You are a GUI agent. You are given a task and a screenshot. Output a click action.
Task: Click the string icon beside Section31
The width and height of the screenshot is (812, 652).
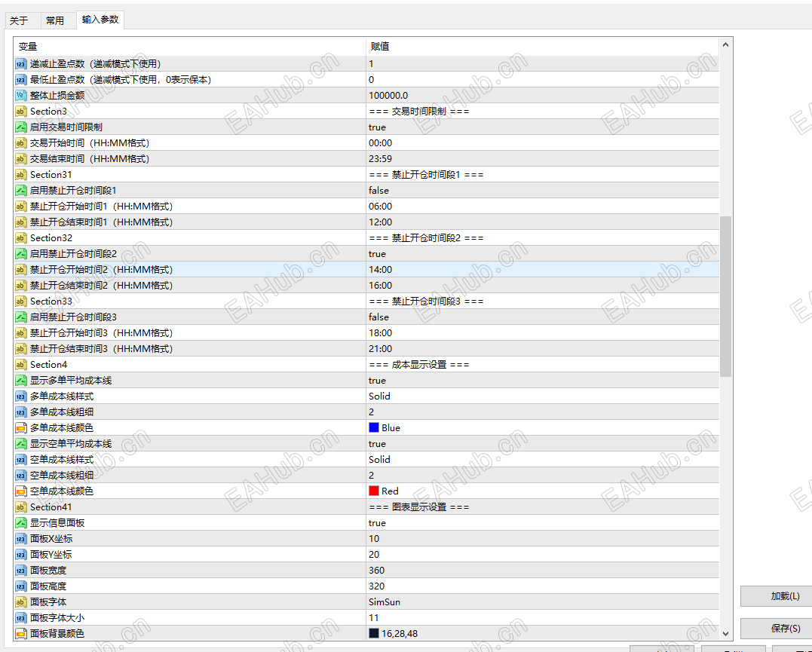tap(20, 175)
